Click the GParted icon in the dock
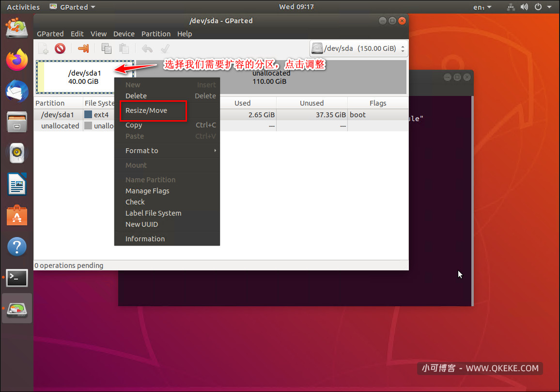560x392 pixels. [x=17, y=309]
